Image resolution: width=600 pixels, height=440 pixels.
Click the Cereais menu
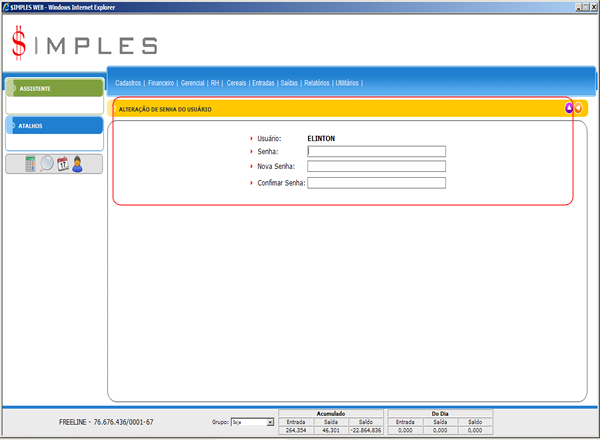click(237, 83)
